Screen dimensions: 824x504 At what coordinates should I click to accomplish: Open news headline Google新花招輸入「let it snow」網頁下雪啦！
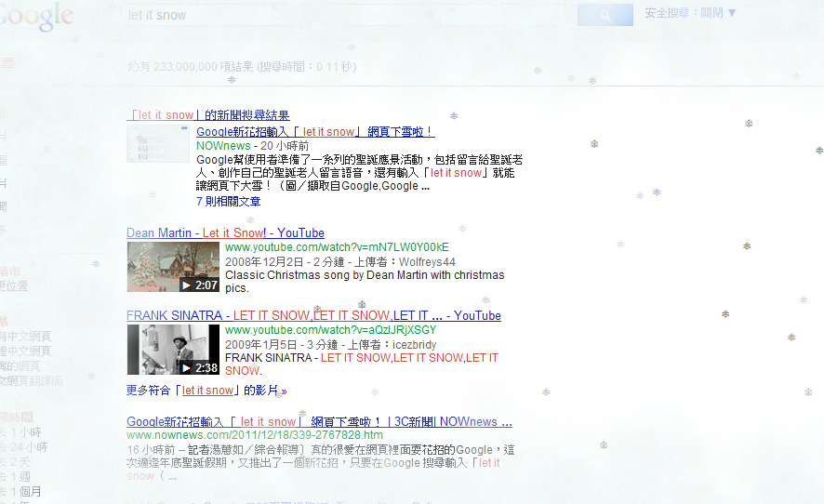tap(315, 132)
